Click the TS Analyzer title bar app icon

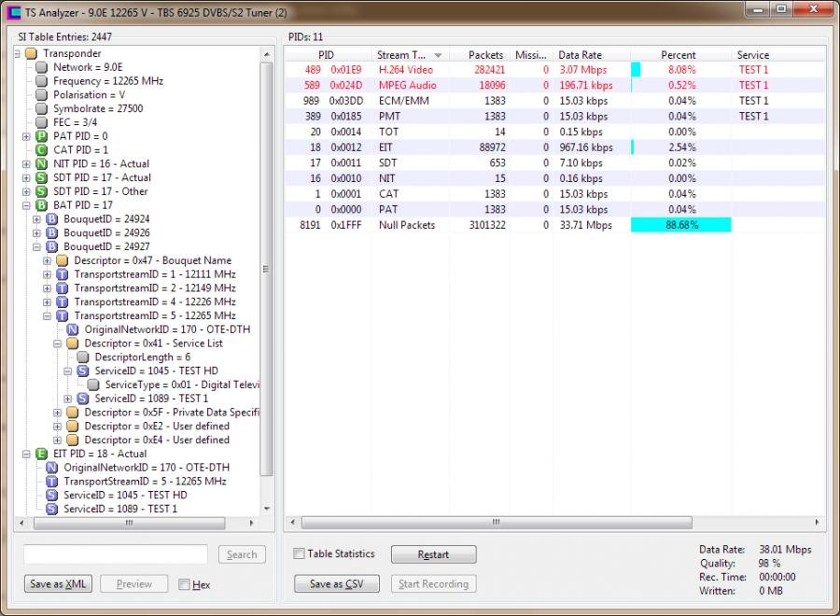click(x=14, y=12)
